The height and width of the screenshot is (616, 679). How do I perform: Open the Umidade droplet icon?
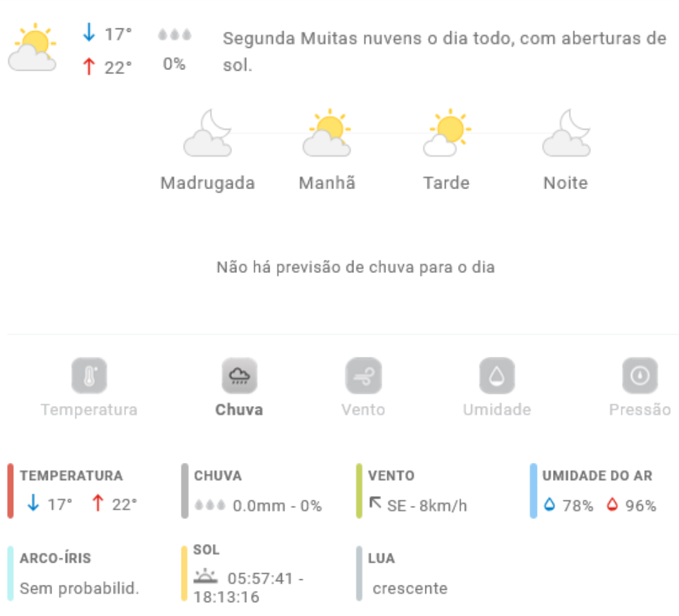coord(497,376)
